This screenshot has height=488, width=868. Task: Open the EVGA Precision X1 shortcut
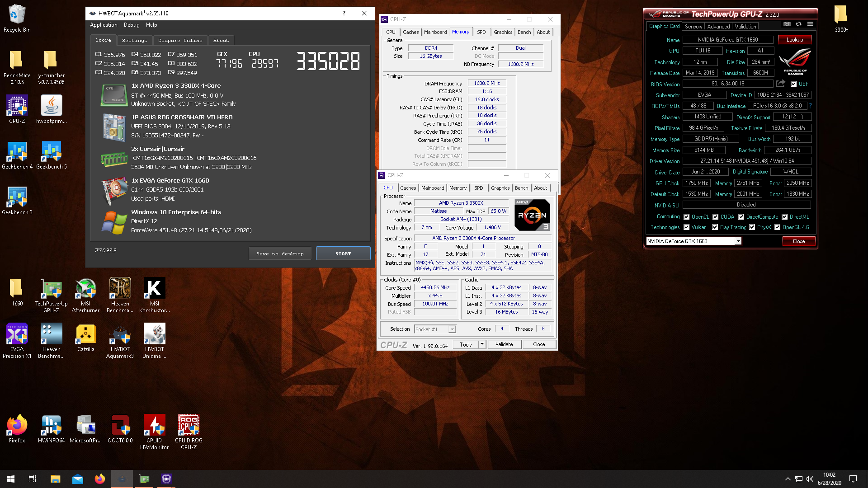(17, 341)
